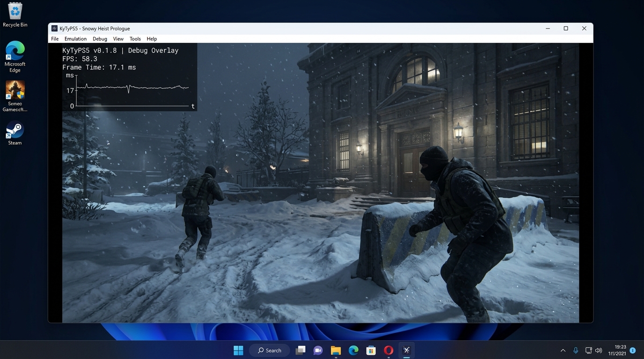Click the Frame Time: 17.1 ms text

pyautogui.click(x=99, y=67)
